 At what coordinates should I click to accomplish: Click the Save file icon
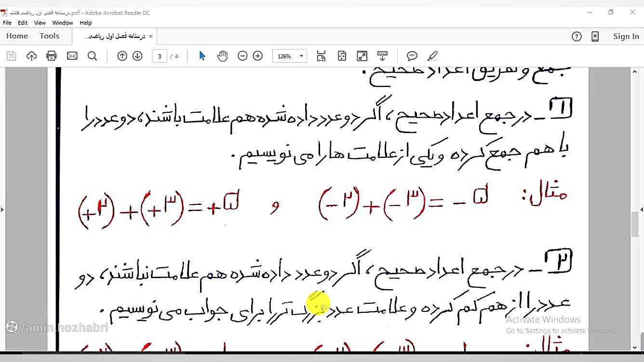tap(12, 56)
